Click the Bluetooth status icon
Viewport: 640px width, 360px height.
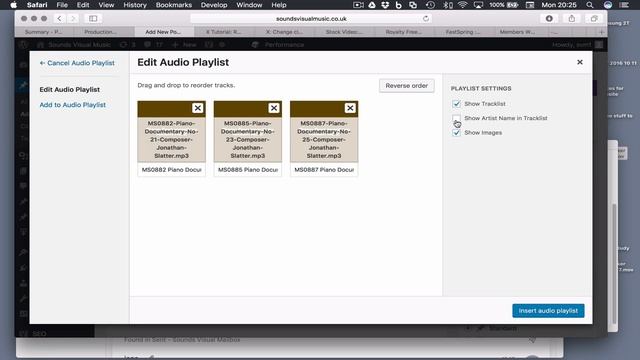click(448, 5)
